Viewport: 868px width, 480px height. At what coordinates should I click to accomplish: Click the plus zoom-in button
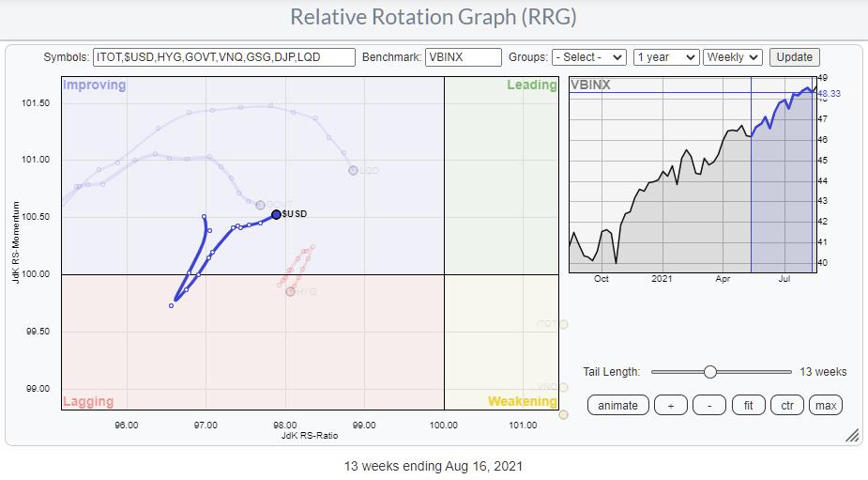pos(670,405)
